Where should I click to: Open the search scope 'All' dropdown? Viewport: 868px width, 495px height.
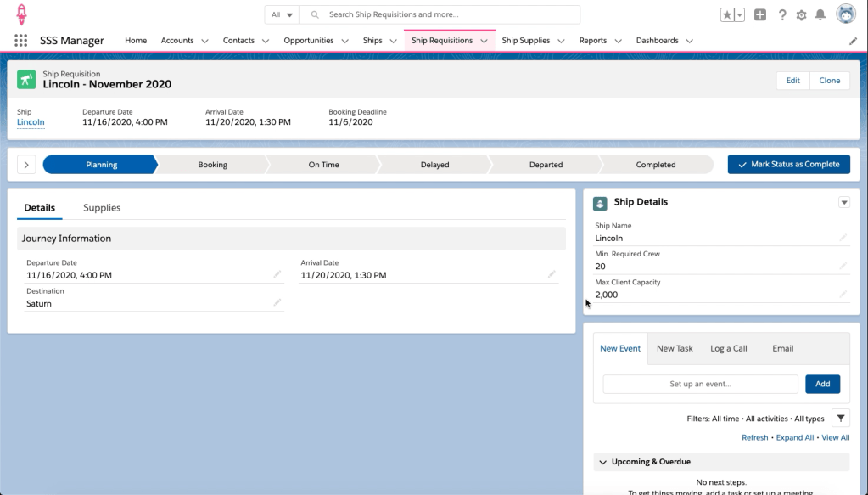pos(282,14)
